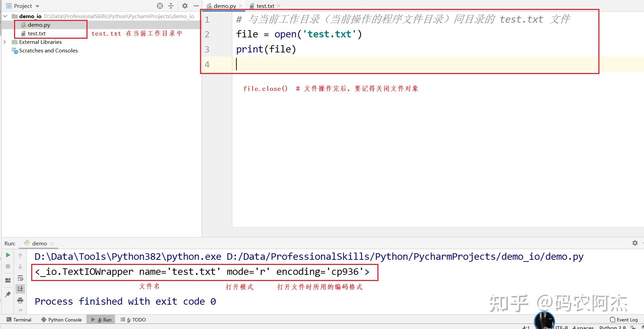644x329 pixels.
Task: Collapse the demo_io project root node
Action: pyautogui.click(x=5, y=16)
